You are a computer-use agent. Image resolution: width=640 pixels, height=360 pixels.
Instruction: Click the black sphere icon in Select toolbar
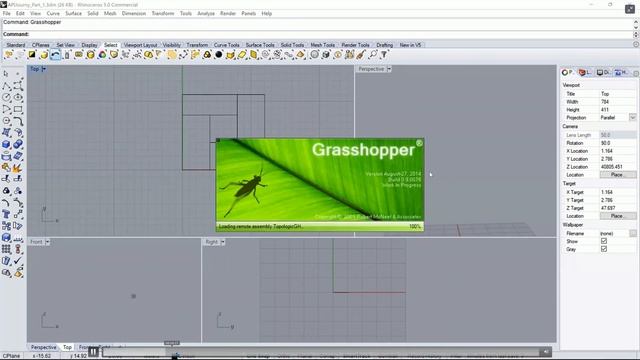[219, 55]
